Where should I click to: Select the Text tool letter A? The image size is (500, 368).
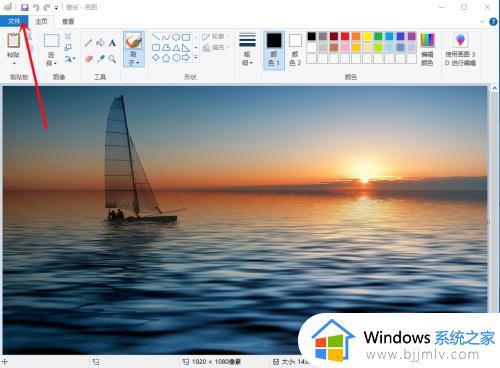[x=112, y=43]
